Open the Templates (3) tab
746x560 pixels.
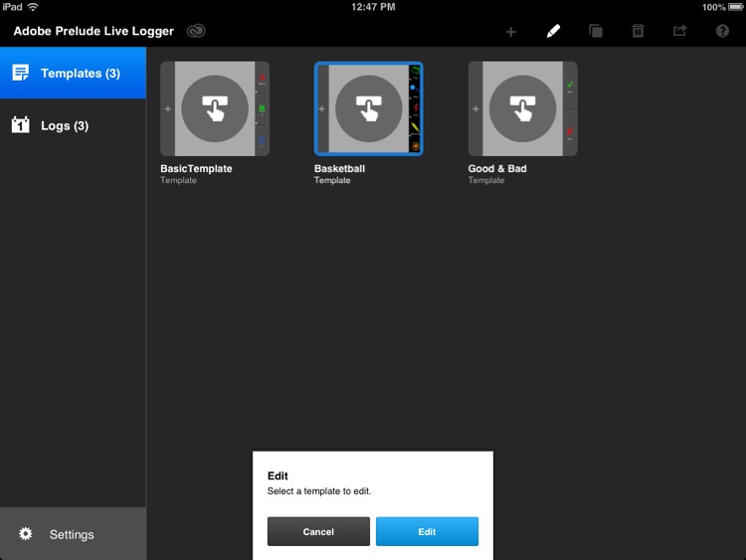[x=73, y=73]
